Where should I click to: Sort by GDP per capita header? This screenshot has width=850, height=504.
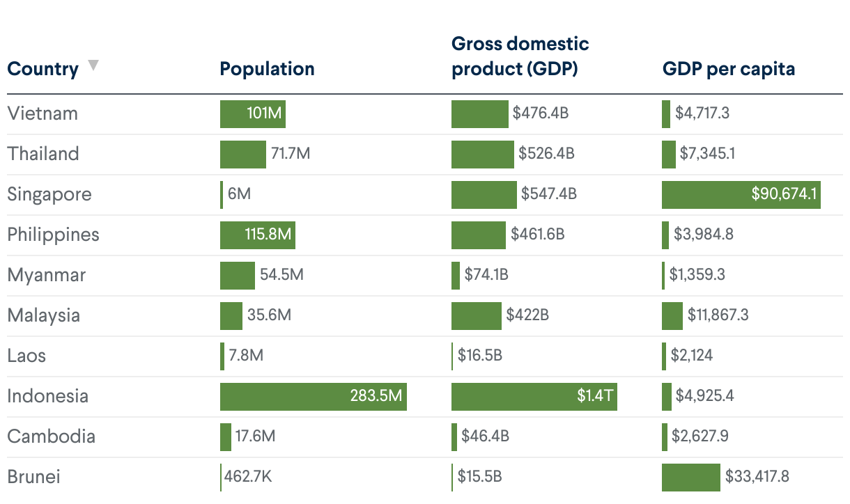pyautogui.click(x=728, y=69)
